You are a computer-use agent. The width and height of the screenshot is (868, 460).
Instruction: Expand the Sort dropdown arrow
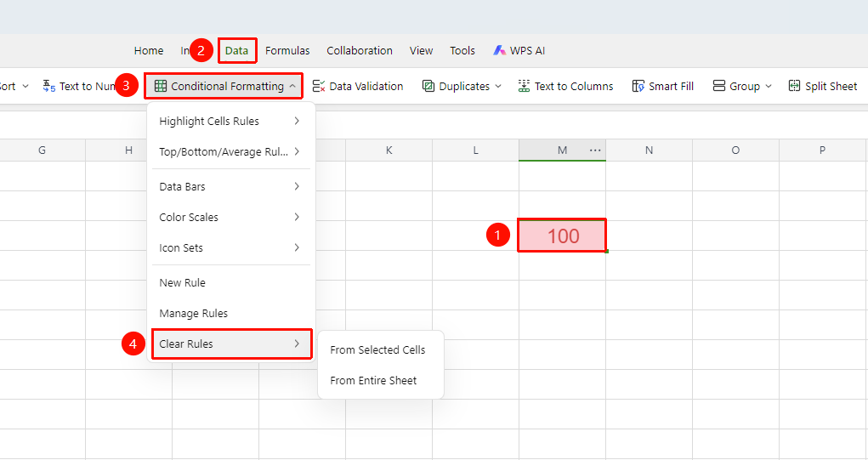26,87
